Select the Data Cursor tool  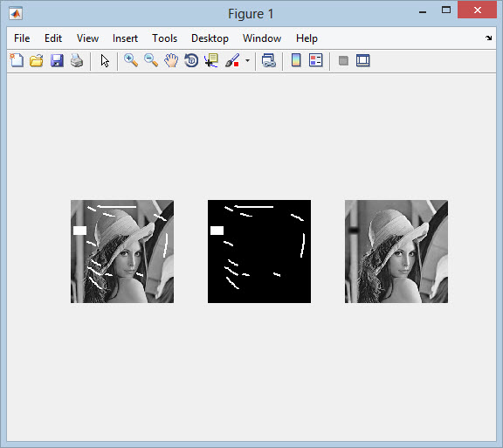tap(211, 60)
